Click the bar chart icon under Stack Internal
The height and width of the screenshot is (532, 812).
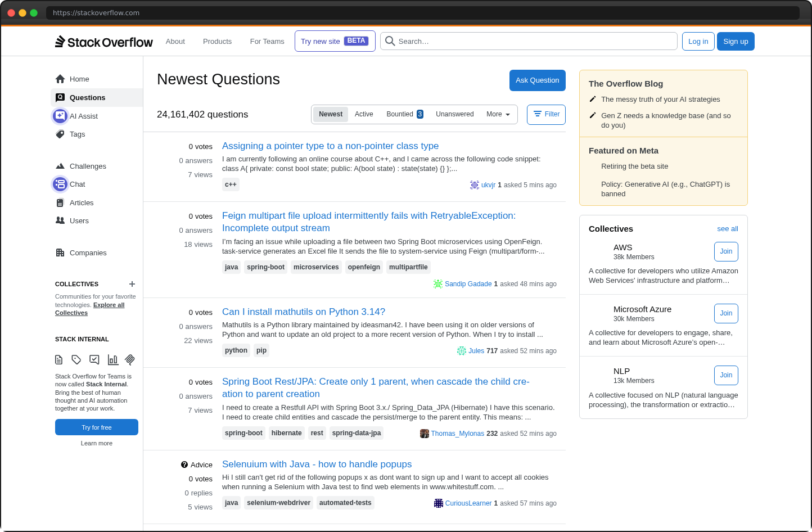112,359
